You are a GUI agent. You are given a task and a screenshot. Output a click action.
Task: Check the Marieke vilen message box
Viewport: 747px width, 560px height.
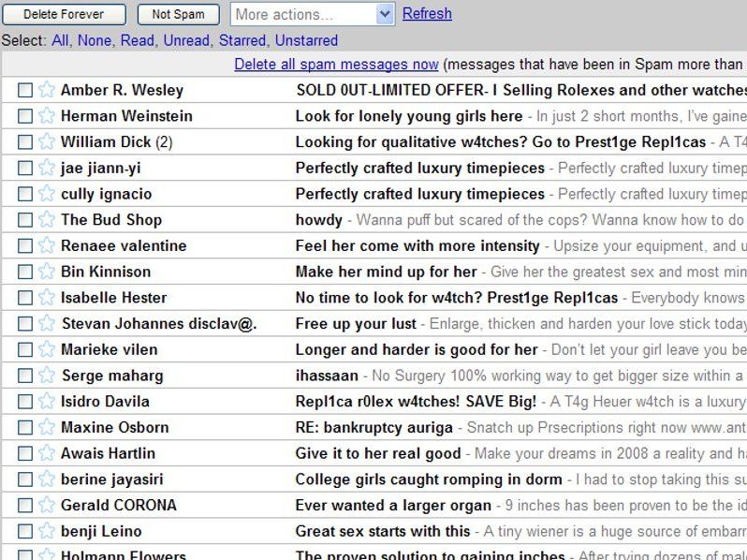(24, 349)
